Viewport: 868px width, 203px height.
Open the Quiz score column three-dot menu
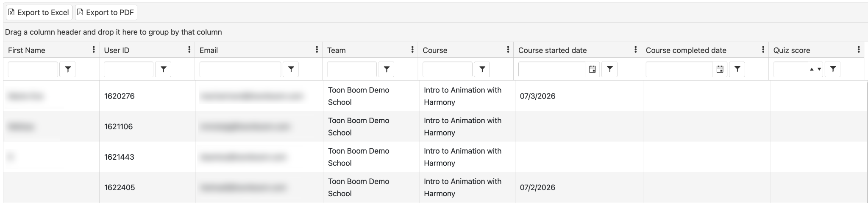tap(858, 50)
